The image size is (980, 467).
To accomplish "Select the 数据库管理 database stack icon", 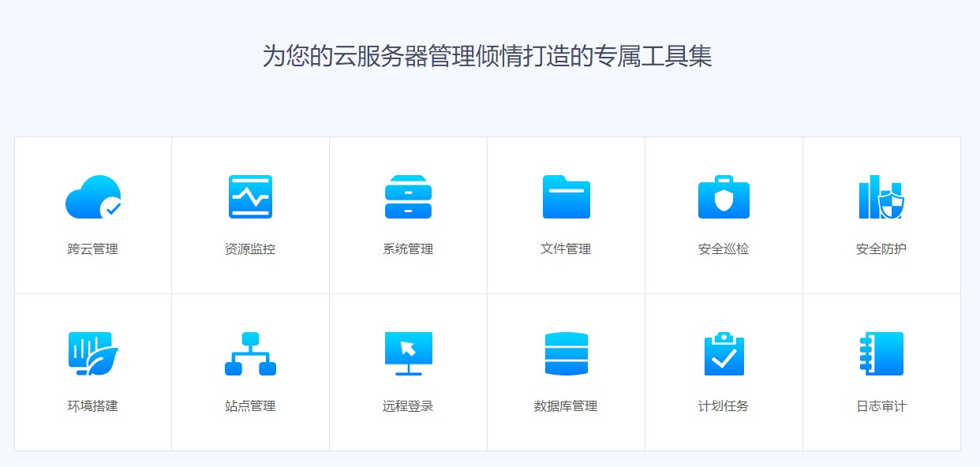I will [566, 353].
